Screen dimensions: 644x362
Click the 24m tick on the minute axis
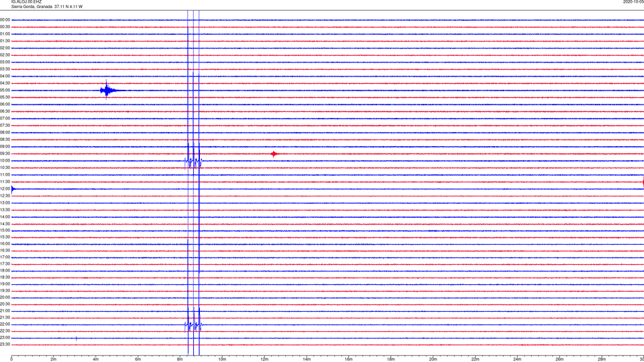517,359
